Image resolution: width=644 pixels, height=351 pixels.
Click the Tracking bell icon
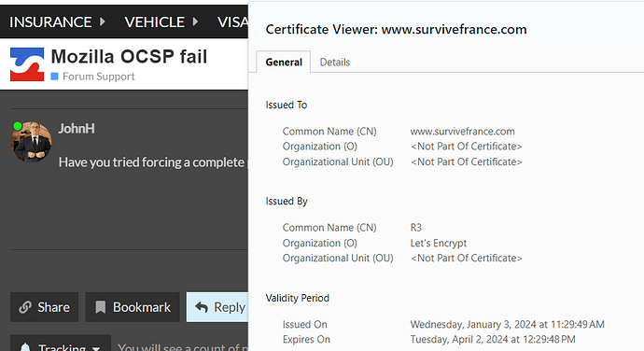coord(25,347)
